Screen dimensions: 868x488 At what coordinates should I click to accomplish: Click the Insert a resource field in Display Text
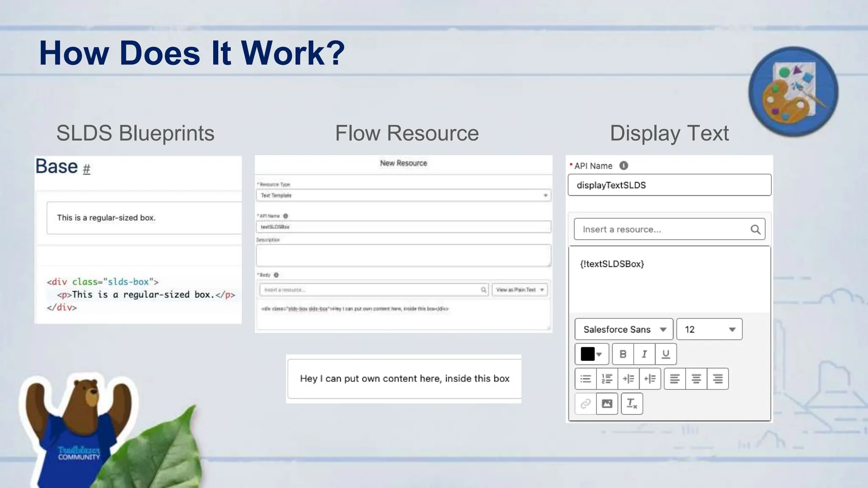[670, 230]
